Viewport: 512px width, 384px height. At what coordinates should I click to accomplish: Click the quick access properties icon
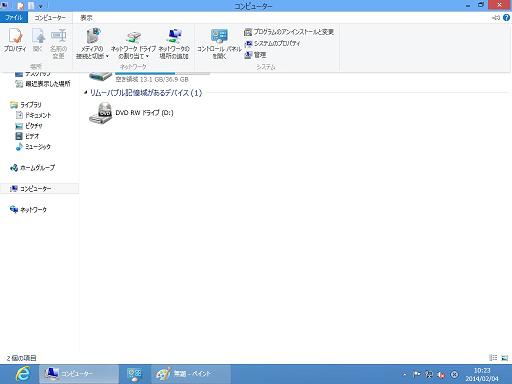21,6
